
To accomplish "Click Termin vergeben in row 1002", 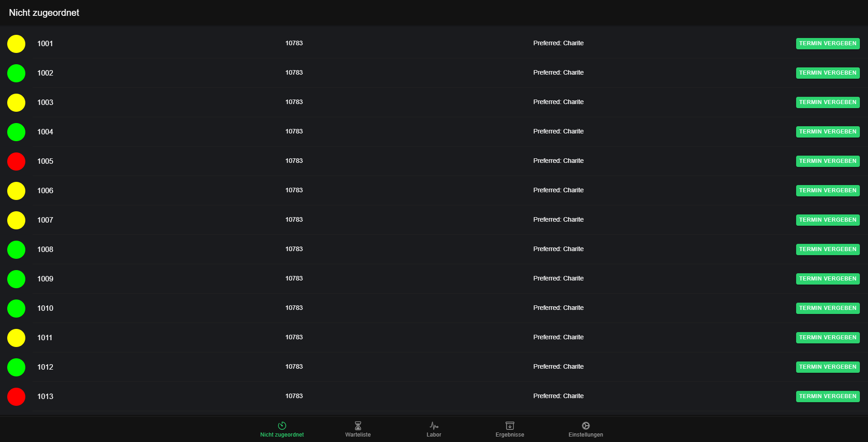I will click(x=828, y=73).
